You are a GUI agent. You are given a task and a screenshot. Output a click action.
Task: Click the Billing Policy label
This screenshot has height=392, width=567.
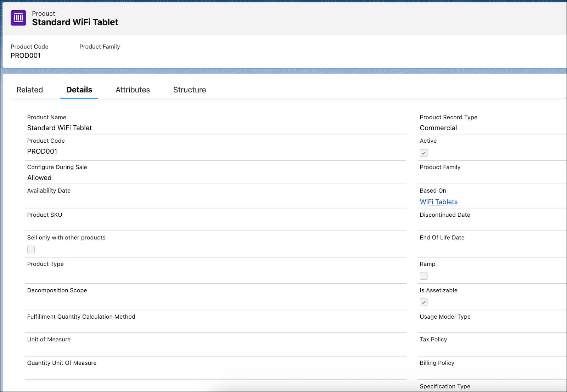click(437, 363)
